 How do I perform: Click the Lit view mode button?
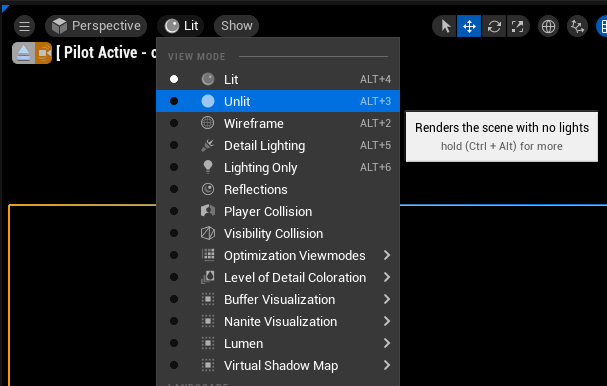tap(181, 26)
